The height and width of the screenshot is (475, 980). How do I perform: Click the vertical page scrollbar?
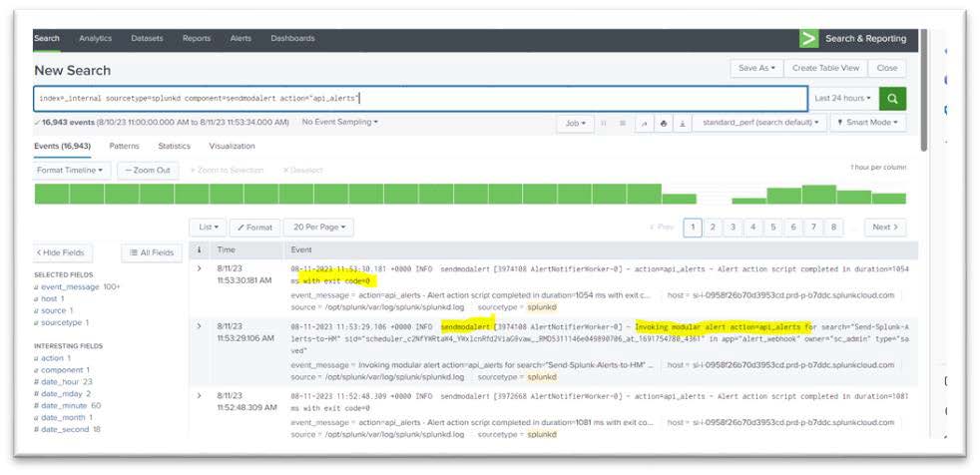pyautogui.click(x=924, y=90)
